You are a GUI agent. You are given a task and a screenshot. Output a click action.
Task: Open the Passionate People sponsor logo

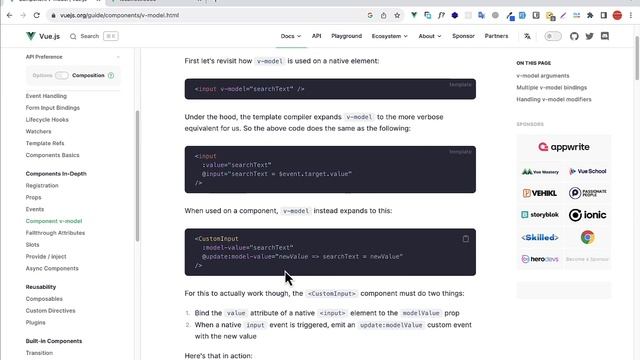pyautogui.click(x=587, y=193)
